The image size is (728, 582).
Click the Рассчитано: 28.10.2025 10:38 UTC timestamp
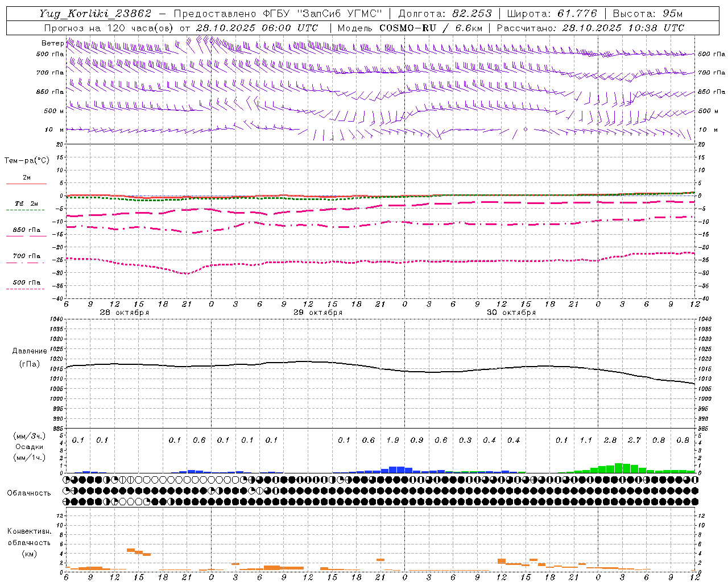click(590, 28)
